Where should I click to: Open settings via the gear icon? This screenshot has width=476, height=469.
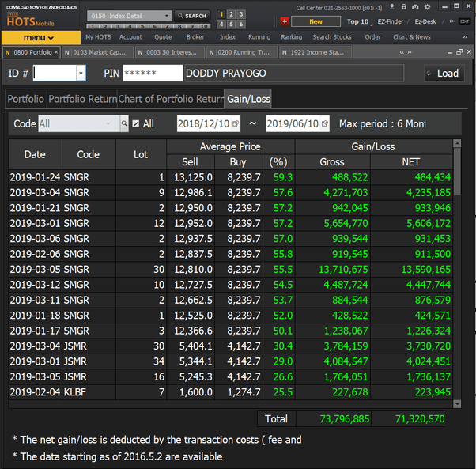tap(428, 6)
